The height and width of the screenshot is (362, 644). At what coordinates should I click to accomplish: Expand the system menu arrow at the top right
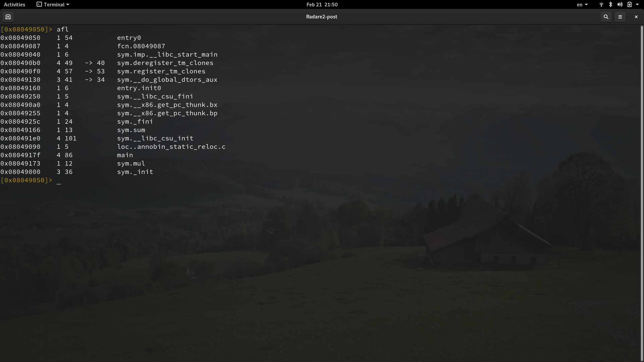(x=637, y=5)
